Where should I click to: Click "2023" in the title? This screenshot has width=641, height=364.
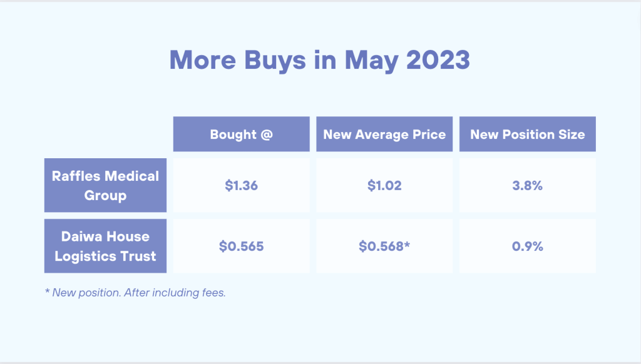coord(438,60)
